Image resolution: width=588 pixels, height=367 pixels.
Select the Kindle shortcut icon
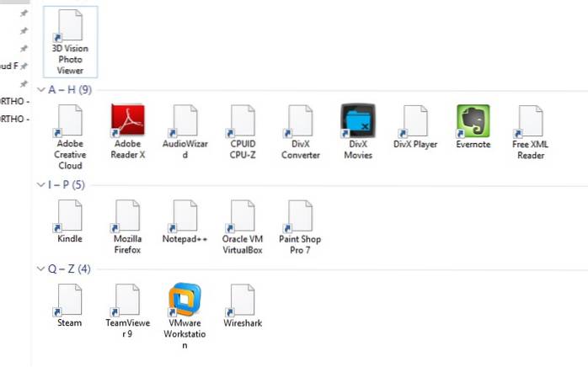[70, 215]
